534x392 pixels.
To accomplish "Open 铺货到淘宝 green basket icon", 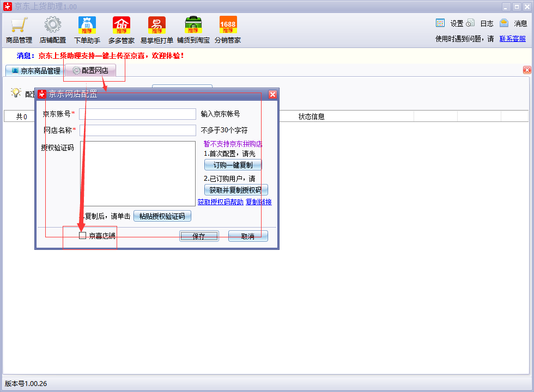I will [193, 25].
